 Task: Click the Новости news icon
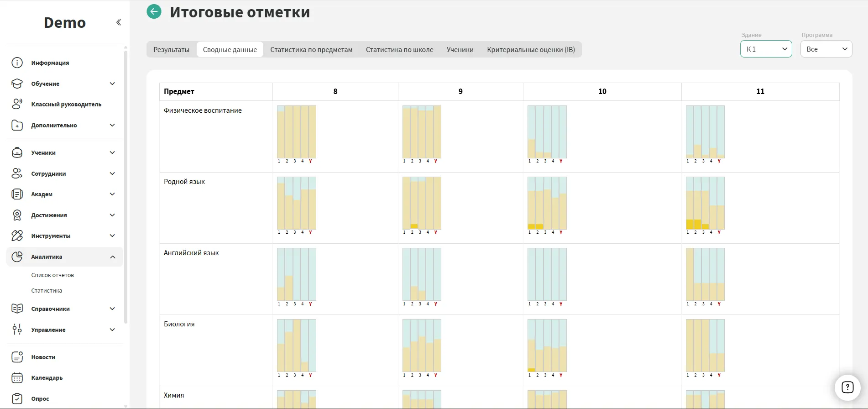point(17,357)
